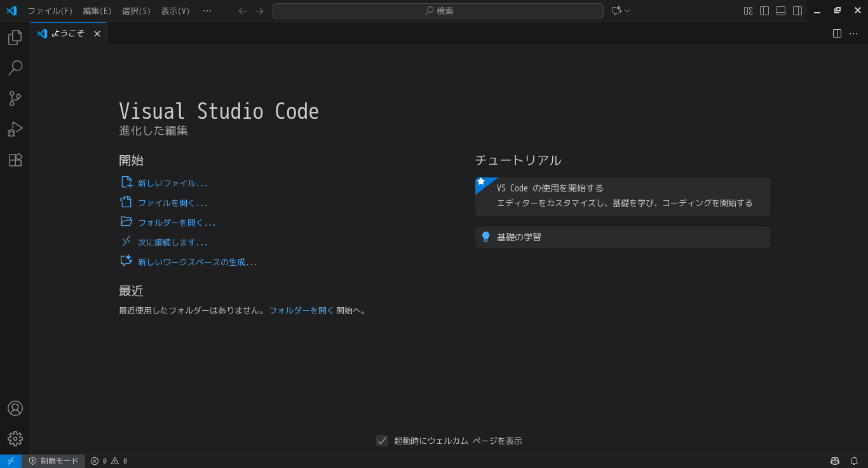
Task: Open the Manage gear settings icon
Action: [x=15, y=439]
